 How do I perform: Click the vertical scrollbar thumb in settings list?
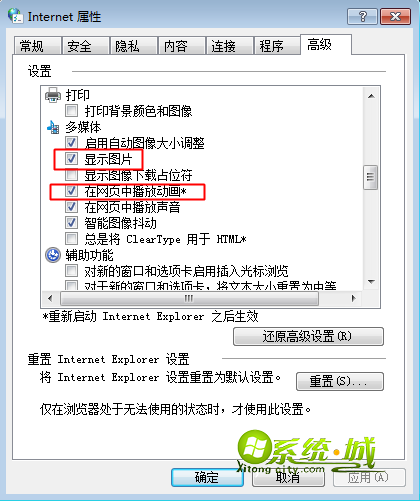pos(371,177)
